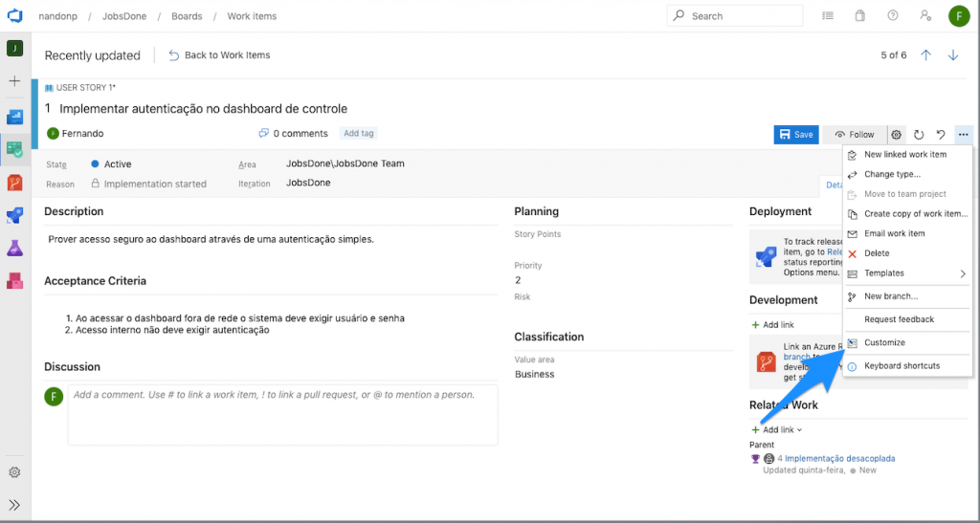Image resolution: width=980 pixels, height=523 pixels.
Task: Click Work items in the breadcrumb
Action: (x=252, y=16)
